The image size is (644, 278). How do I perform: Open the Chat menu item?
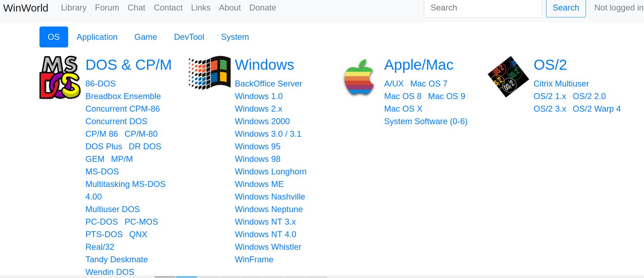click(x=136, y=8)
